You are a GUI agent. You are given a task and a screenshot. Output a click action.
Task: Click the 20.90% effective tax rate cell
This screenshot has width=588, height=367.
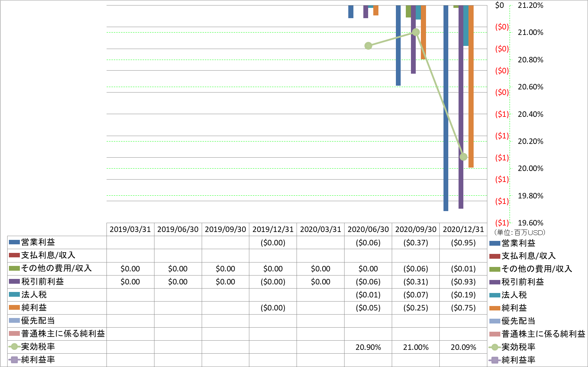point(368,347)
